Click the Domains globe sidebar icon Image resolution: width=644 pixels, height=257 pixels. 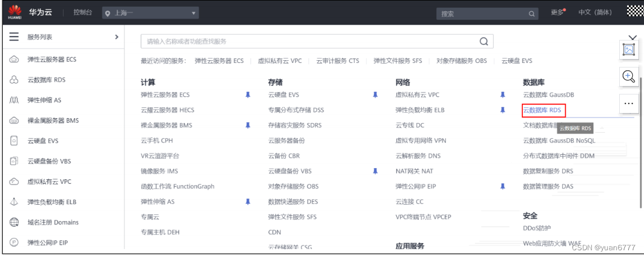(x=14, y=222)
